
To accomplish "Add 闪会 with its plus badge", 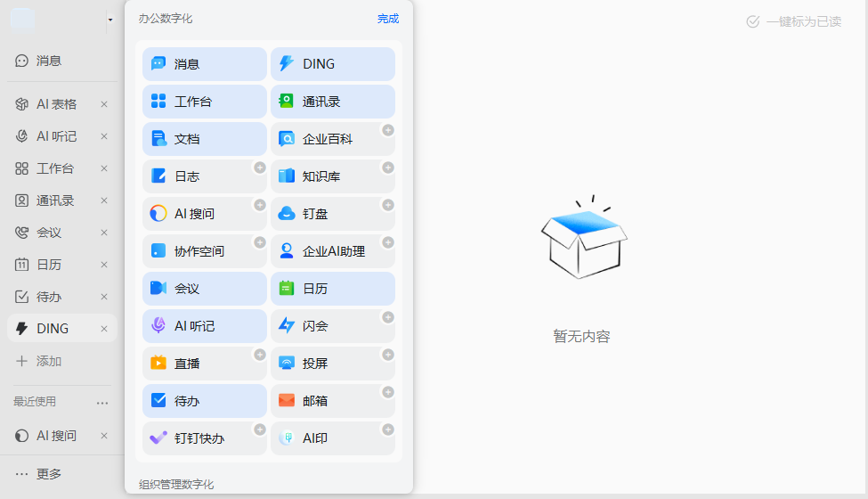I will tap(388, 317).
